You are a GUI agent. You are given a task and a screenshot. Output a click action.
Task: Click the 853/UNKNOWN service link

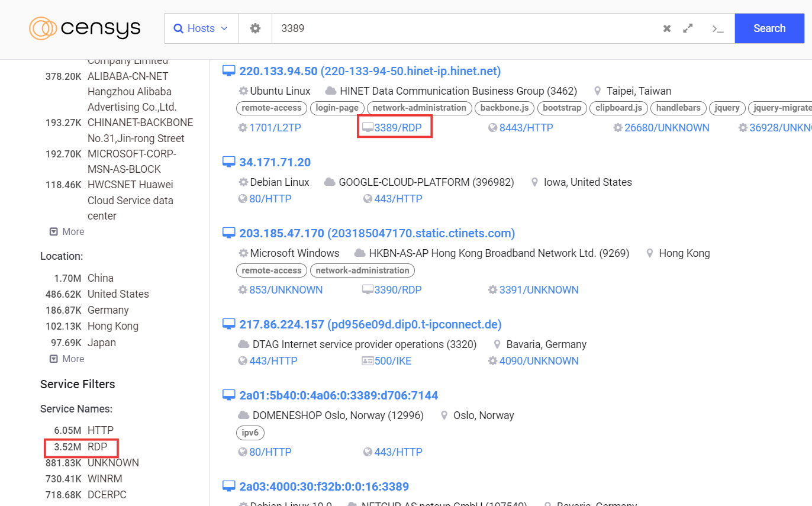tap(286, 290)
